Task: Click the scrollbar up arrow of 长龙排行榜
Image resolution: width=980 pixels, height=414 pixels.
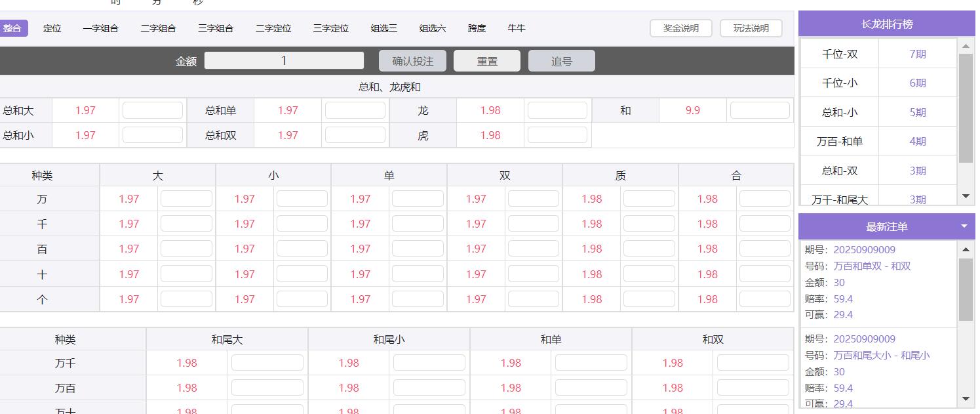Action: click(x=967, y=46)
